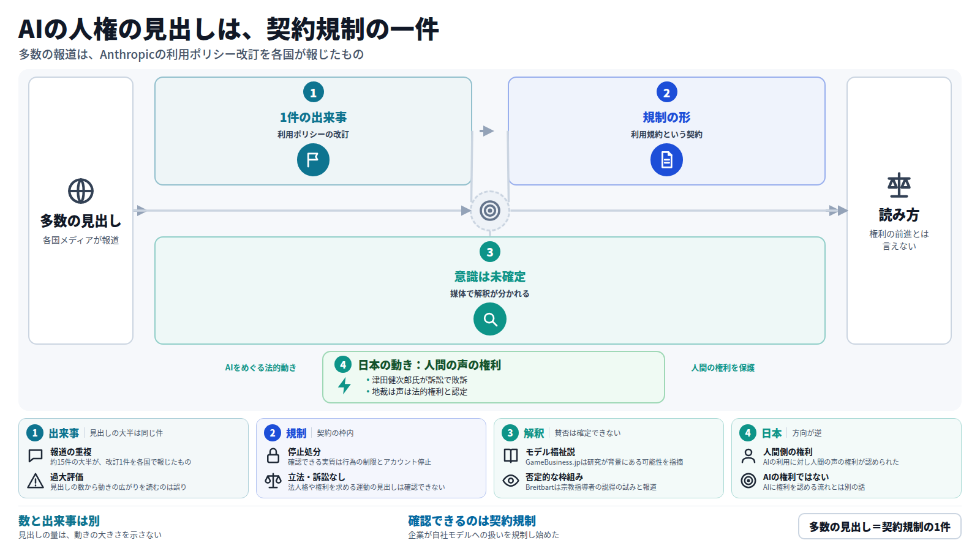The image size is (980, 551).
Task: Click the 出来事 card title
Action: 64,433
